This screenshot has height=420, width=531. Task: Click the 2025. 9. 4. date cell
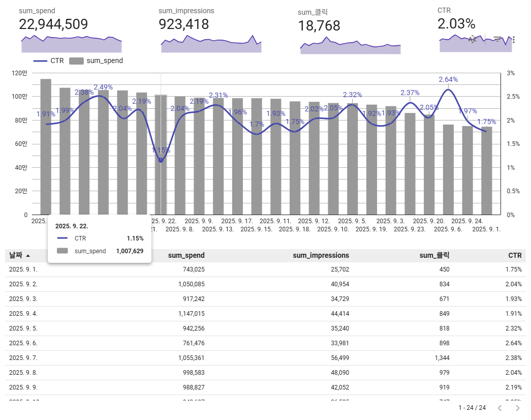tap(23, 314)
